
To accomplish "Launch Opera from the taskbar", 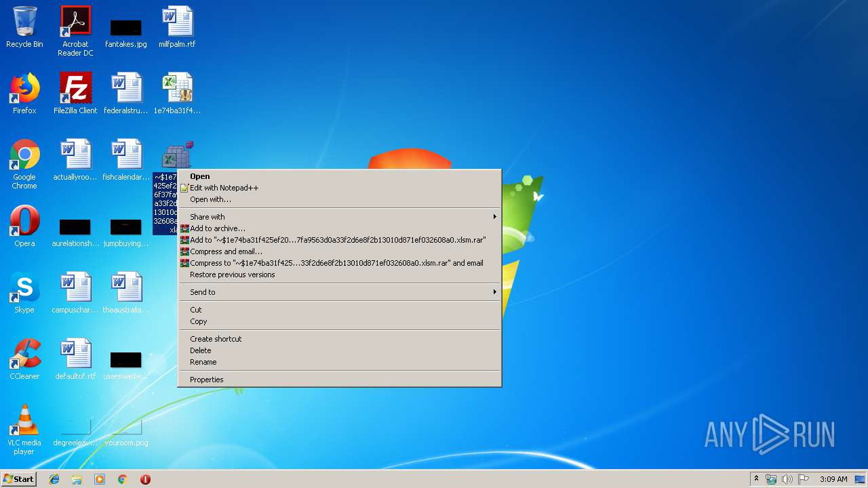I will pyautogui.click(x=145, y=479).
